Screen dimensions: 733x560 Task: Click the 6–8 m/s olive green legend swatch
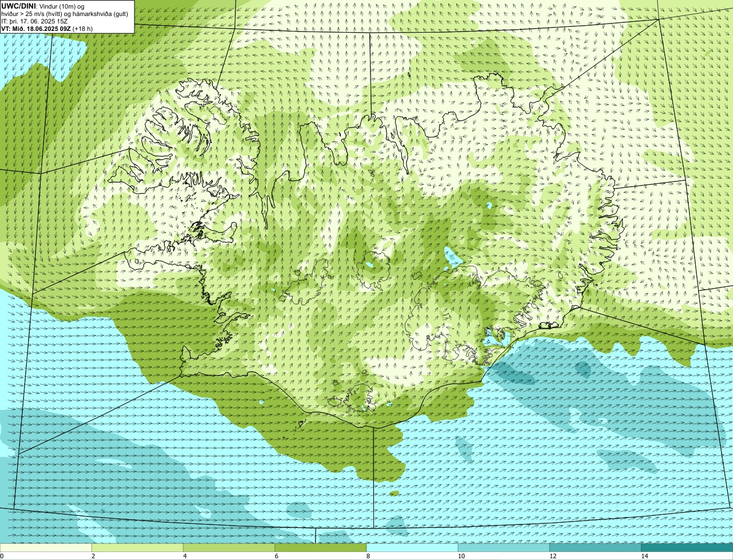[x=321, y=547]
